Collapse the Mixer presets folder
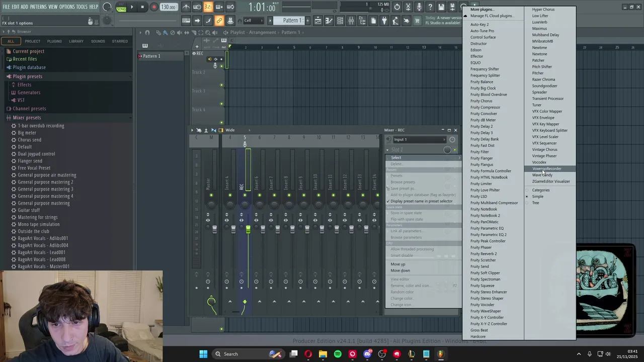Screen dimensions: 644x362 [27, 118]
